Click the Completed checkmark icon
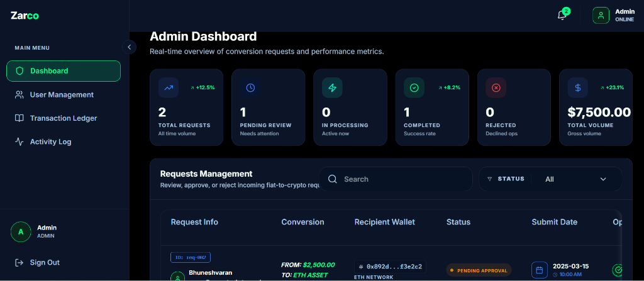This screenshot has width=644, height=281. (414, 87)
